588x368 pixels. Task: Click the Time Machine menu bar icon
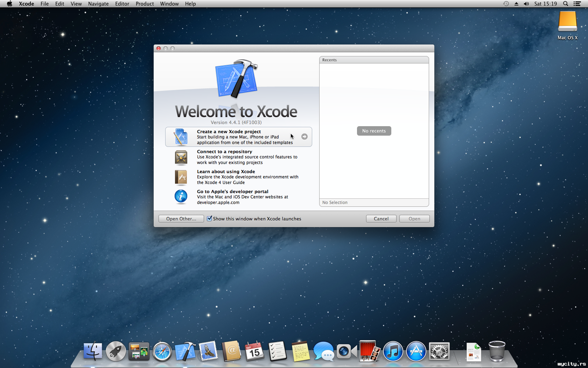click(506, 4)
